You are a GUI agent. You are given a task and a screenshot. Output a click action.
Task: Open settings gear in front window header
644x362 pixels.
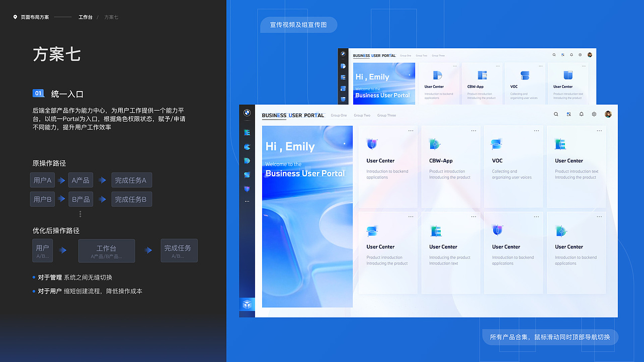point(594,114)
